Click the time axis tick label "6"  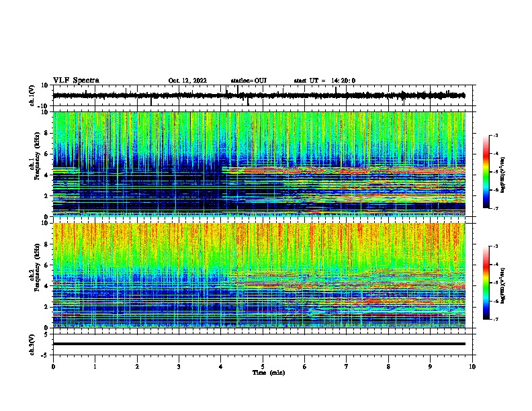click(x=305, y=367)
